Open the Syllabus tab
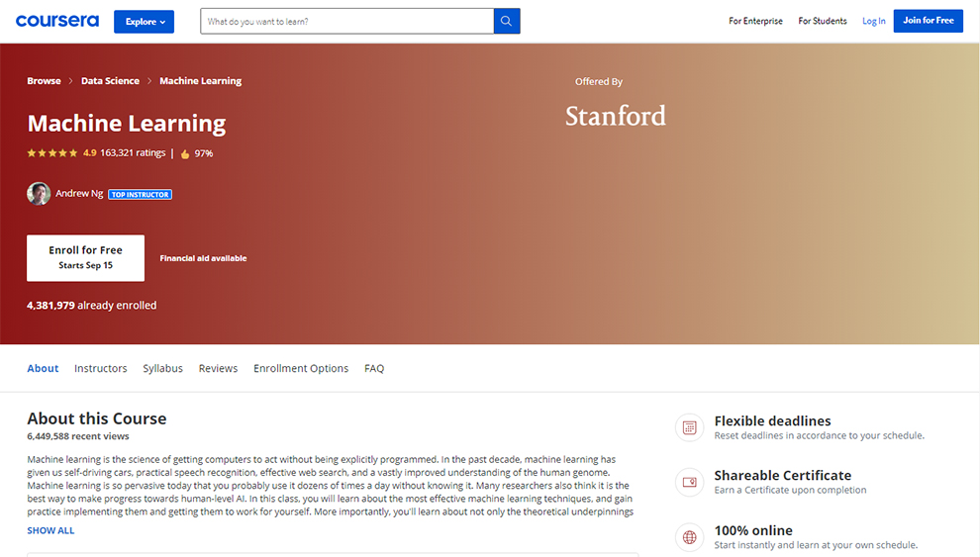 coord(162,368)
